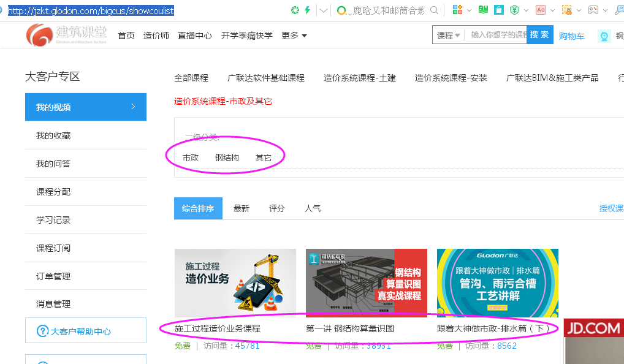Select the red 造价系统课程-市政及其它 category
The height and width of the screenshot is (364, 624).
pyautogui.click(x=223, y=102)
